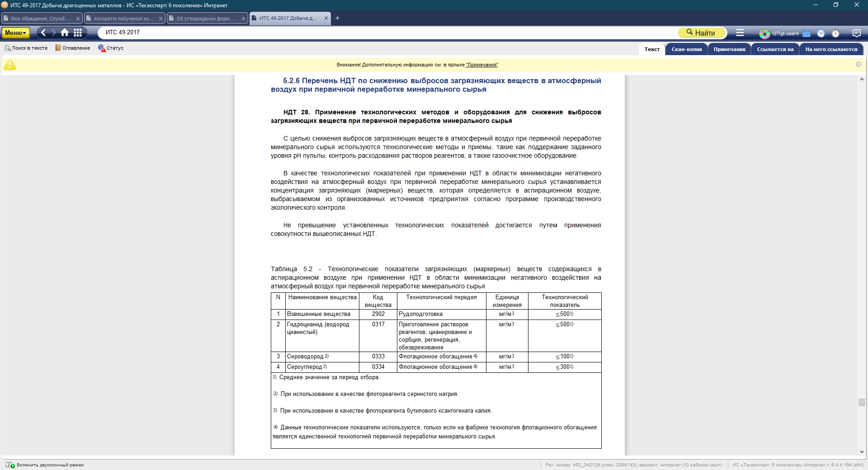Screen dimensions: 868x470
Task: Dismiss the yellow warning banner
Action: point(858,64)
